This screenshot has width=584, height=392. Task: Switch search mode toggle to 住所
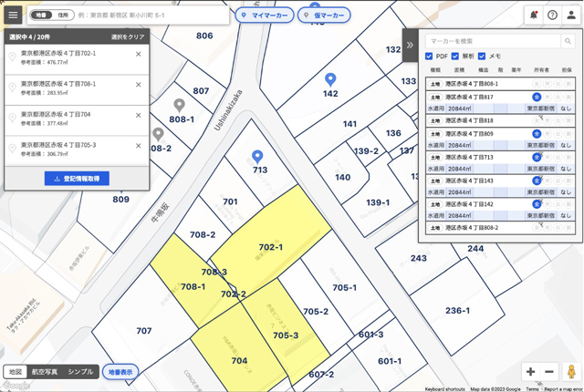[63, 15]
